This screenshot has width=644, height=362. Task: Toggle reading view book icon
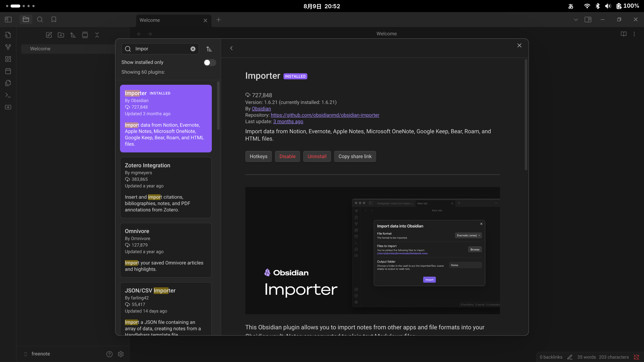[x=624, y=34]
